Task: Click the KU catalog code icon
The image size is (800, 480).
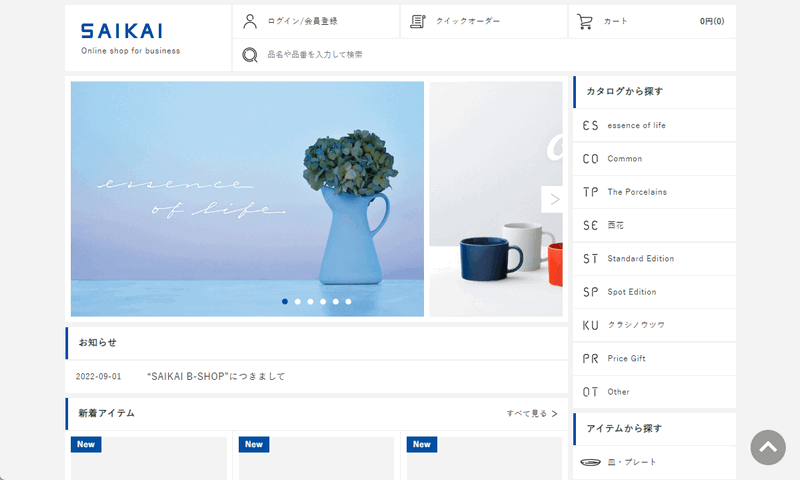Action: tap(590, 325)
